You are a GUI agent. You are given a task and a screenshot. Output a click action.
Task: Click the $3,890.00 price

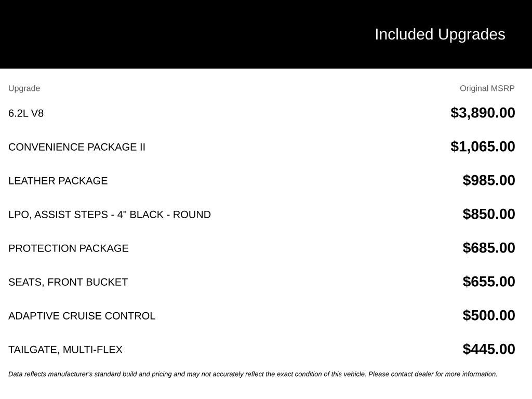(483, 113)
